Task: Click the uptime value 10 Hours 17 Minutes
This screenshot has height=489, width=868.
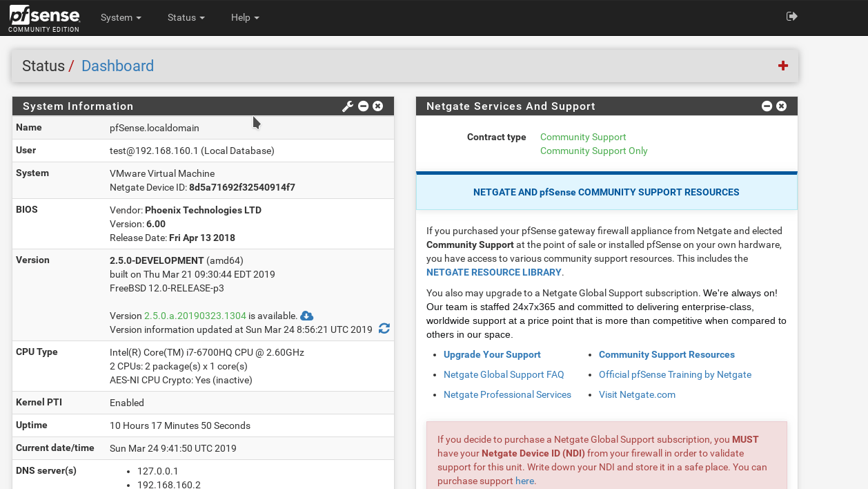Action: (x=180, y=425)
